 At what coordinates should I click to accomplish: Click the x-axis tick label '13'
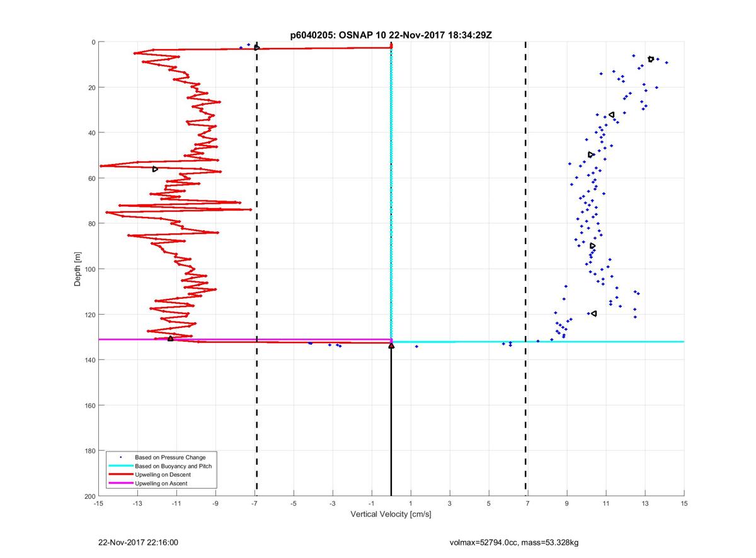645,503
